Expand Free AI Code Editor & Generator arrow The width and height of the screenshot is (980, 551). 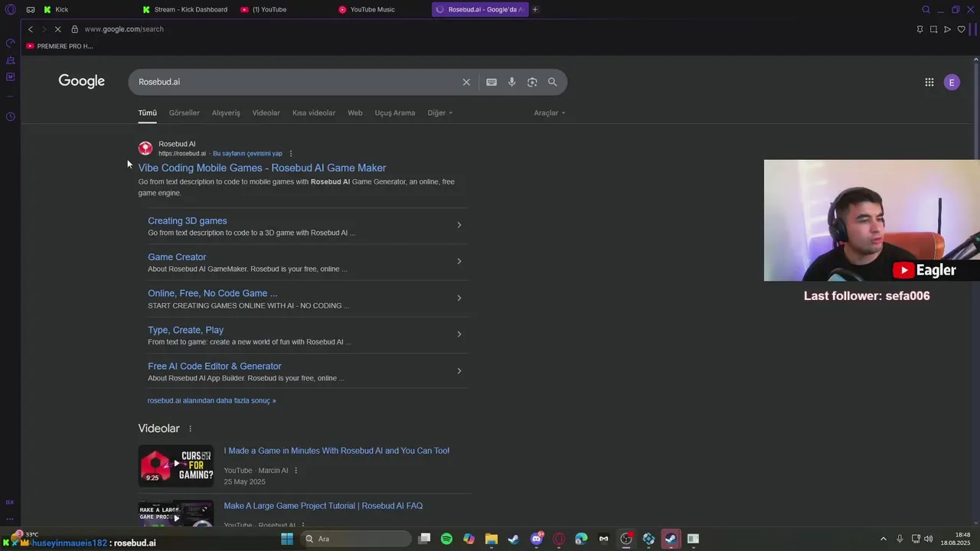pos(459,370)
